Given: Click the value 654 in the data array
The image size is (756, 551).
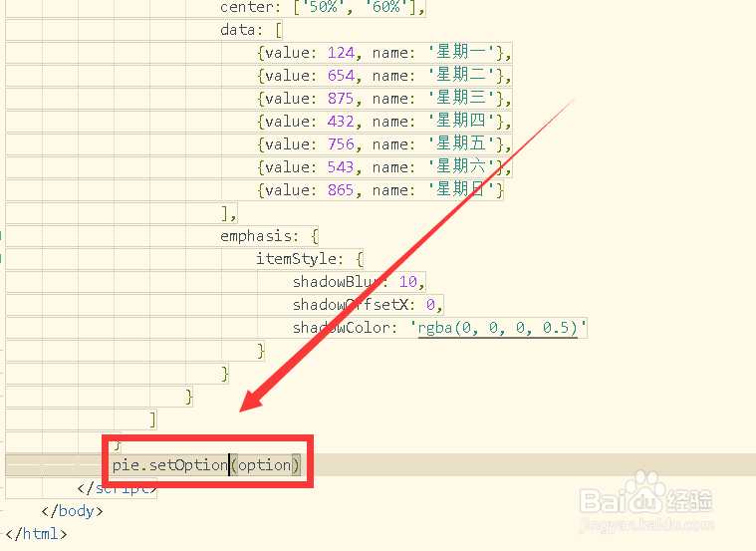Looking at the screenshot, I should [341, 76].
